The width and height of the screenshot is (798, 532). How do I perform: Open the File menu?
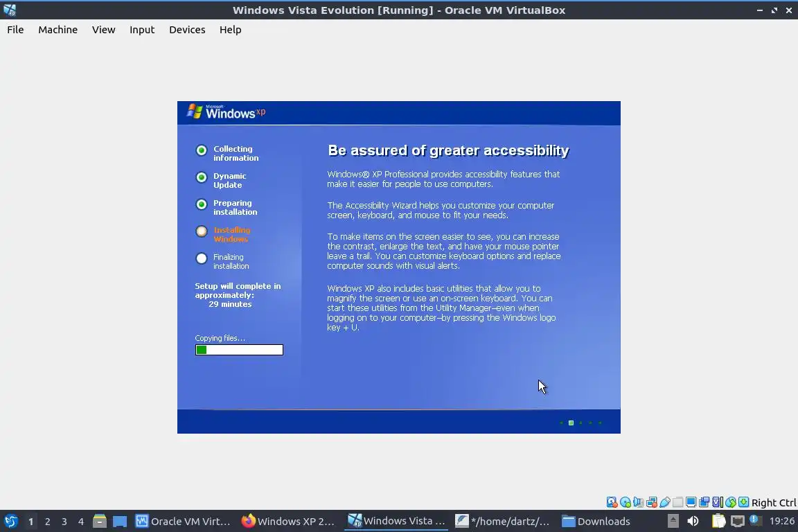point(15,30)
